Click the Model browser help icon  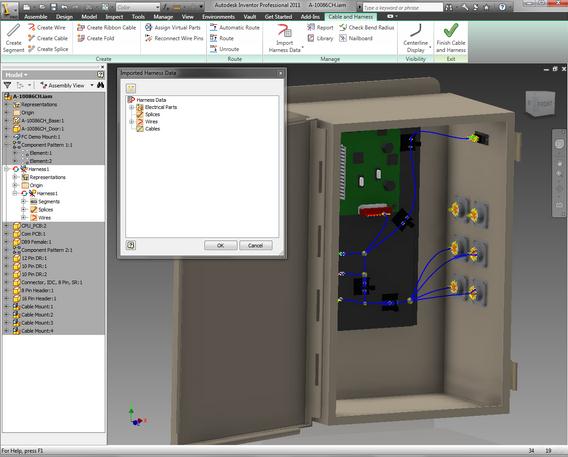100,75
